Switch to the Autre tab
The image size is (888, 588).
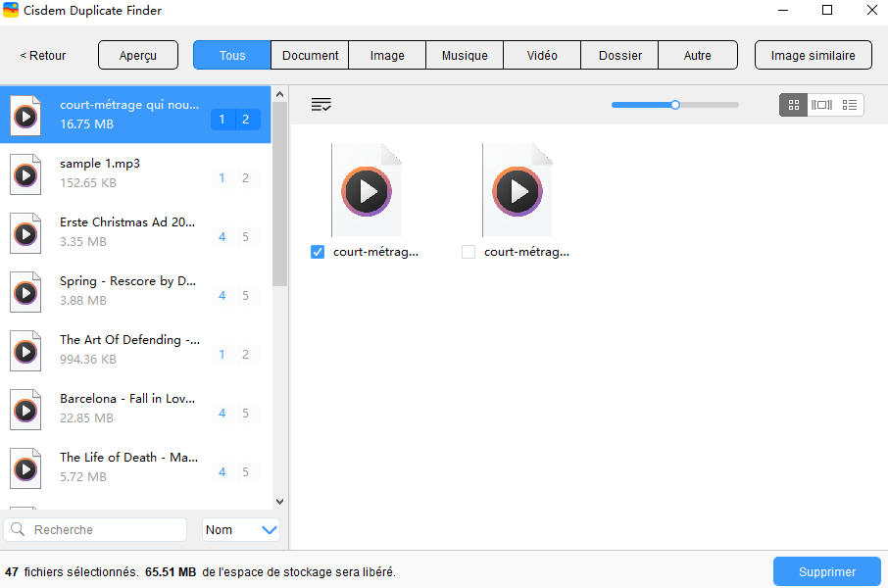[698, 56]
